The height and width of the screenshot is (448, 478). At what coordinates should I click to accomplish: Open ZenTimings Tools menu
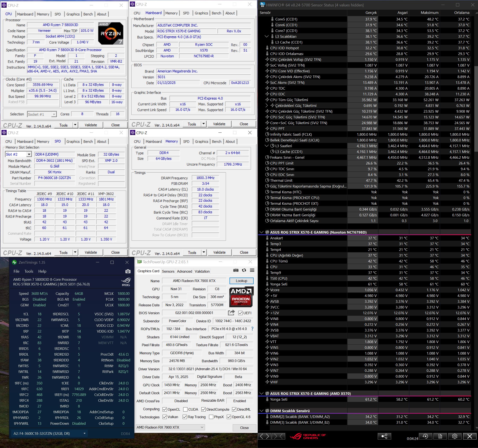click(x=29, y=271)
